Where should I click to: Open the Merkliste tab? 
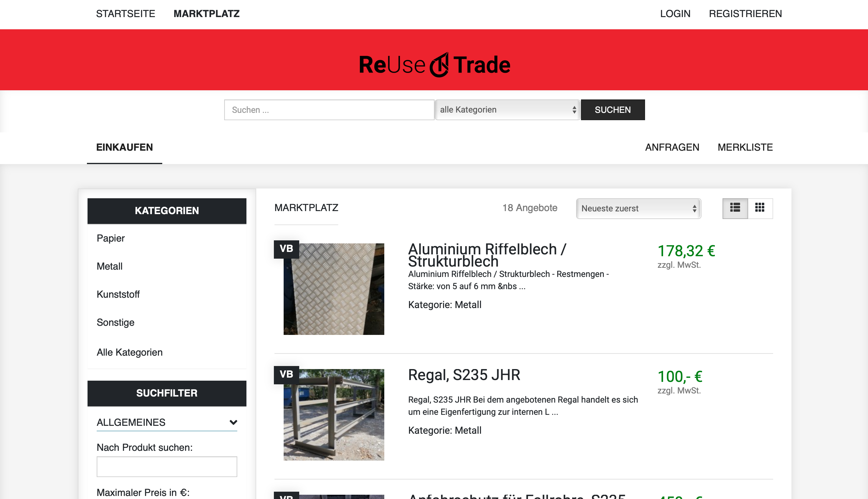745,147
